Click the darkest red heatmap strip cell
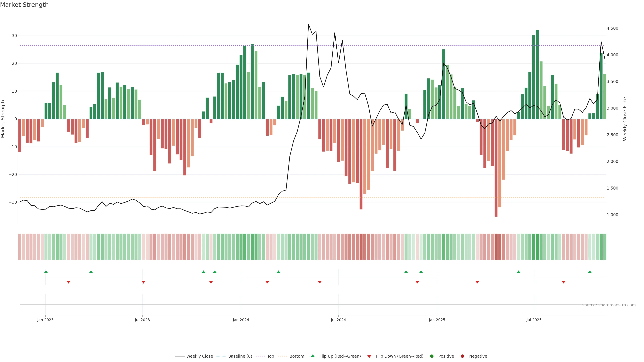The image size is (644, 362). point(496,247)
